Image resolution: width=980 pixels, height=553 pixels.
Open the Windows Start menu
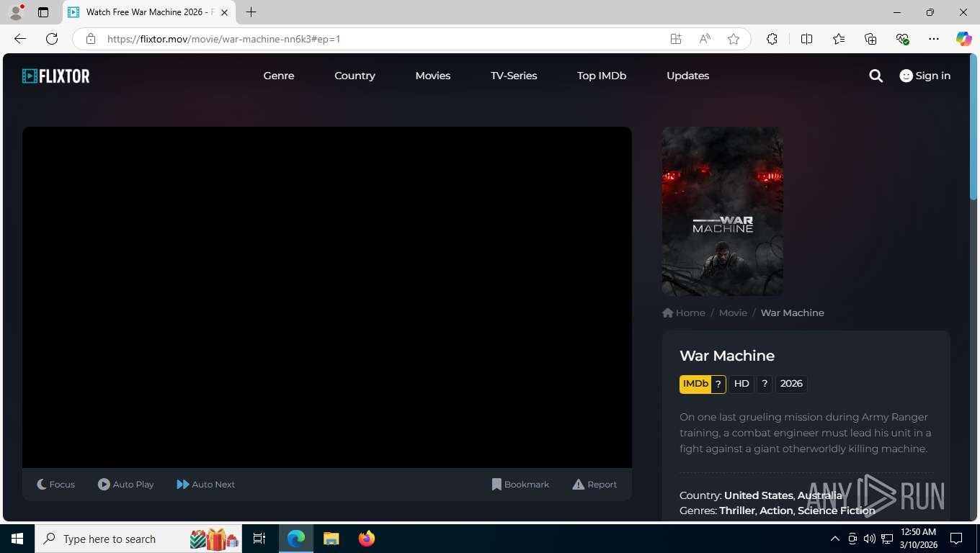tap(17, 539)
